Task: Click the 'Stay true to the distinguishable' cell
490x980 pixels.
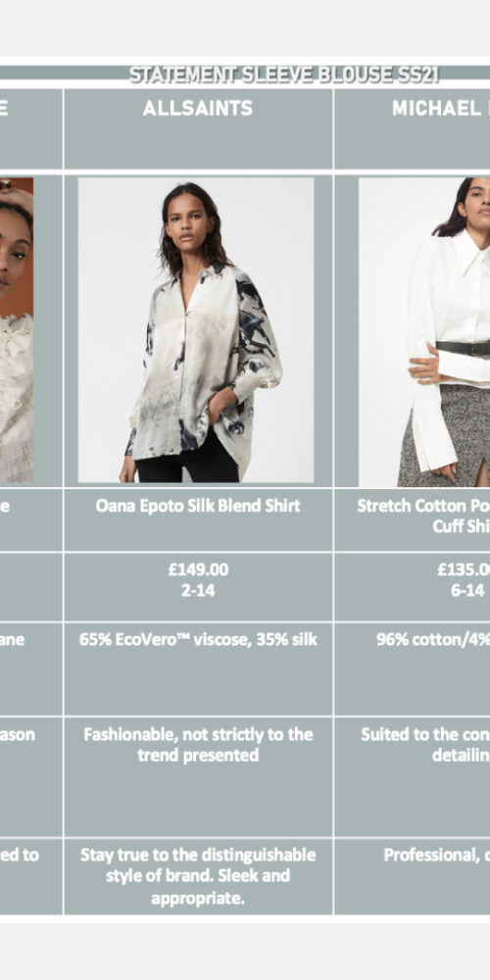Action: click(198, 876)
